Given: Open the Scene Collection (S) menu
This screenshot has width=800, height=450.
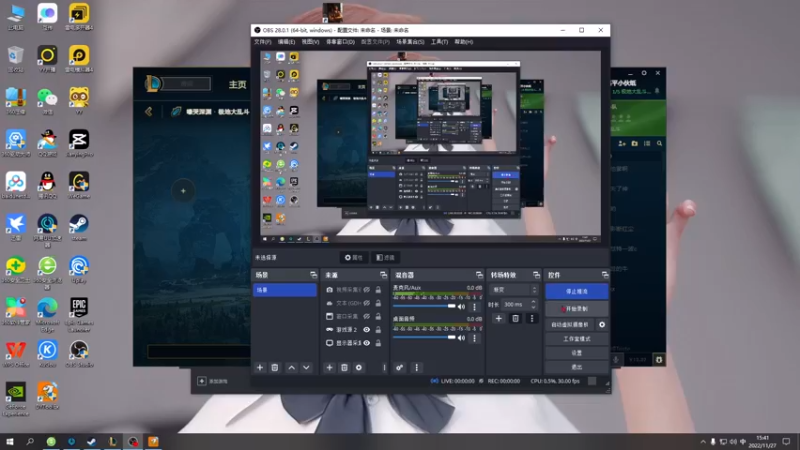Looking at the screenshot, I should click(410, 42).
